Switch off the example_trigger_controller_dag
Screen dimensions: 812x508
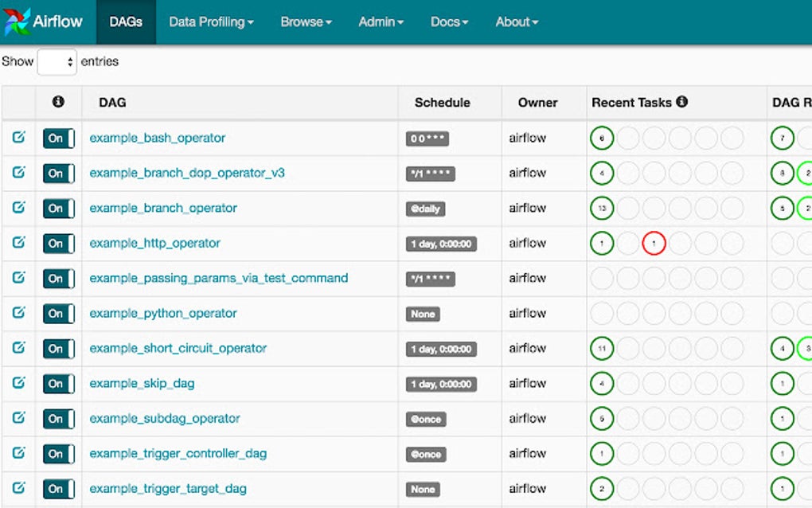(x=58, y=453)
